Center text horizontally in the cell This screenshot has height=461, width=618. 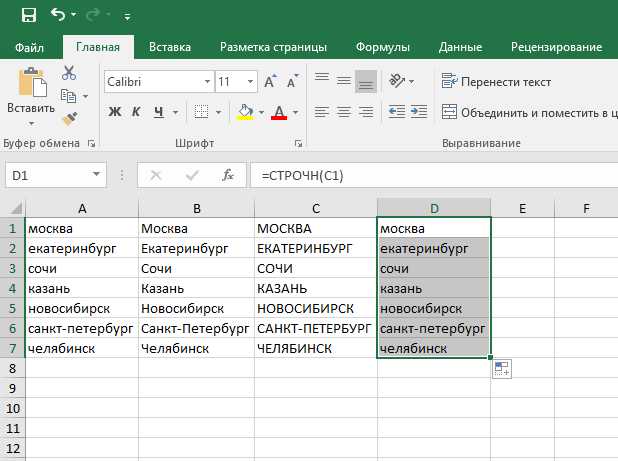(344, 112)
